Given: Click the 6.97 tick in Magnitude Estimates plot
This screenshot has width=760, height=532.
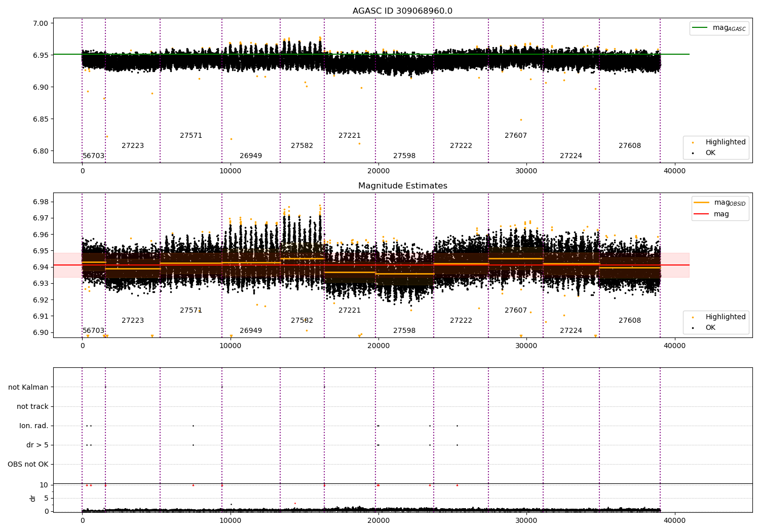Looking at the screenshot, I should (41, 218).
